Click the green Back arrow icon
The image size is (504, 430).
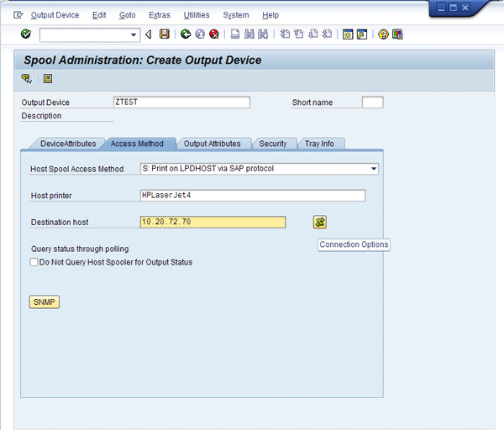(186, 34)
